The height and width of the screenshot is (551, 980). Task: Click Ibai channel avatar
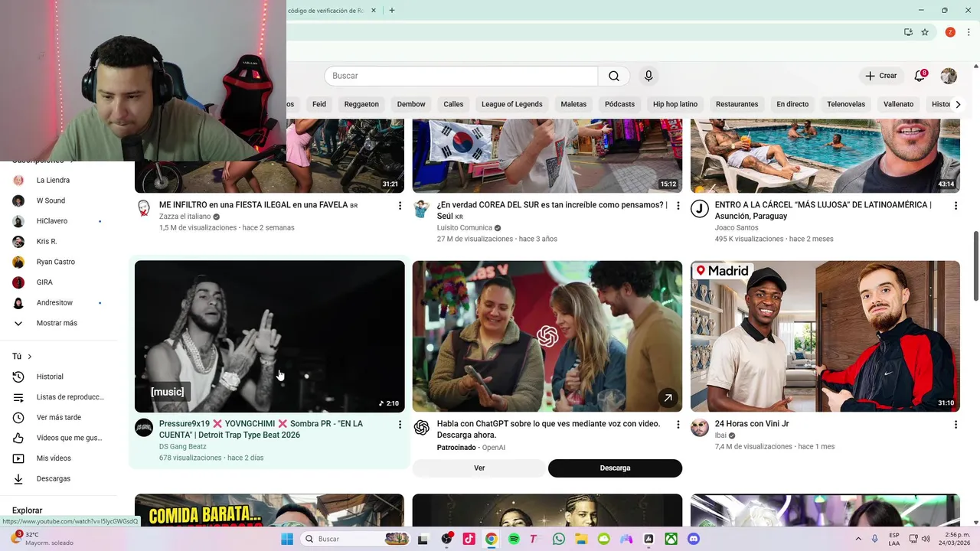pyautogui.click(x=700, y=428)
